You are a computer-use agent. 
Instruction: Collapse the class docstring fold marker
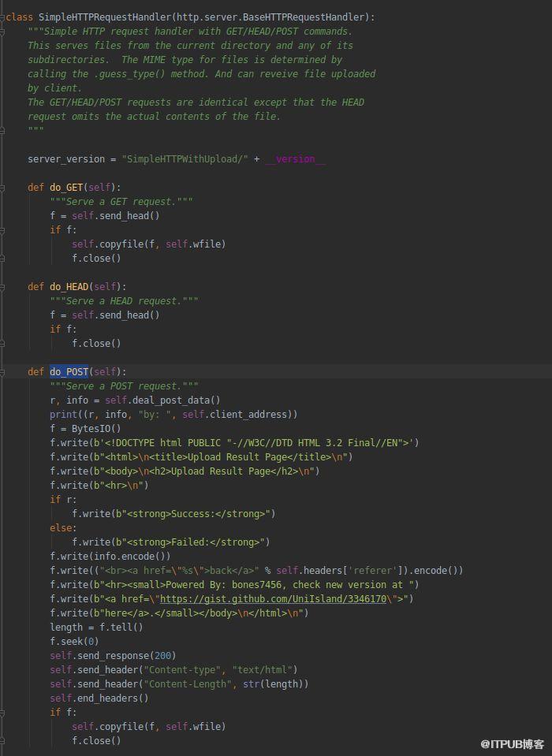2,32
